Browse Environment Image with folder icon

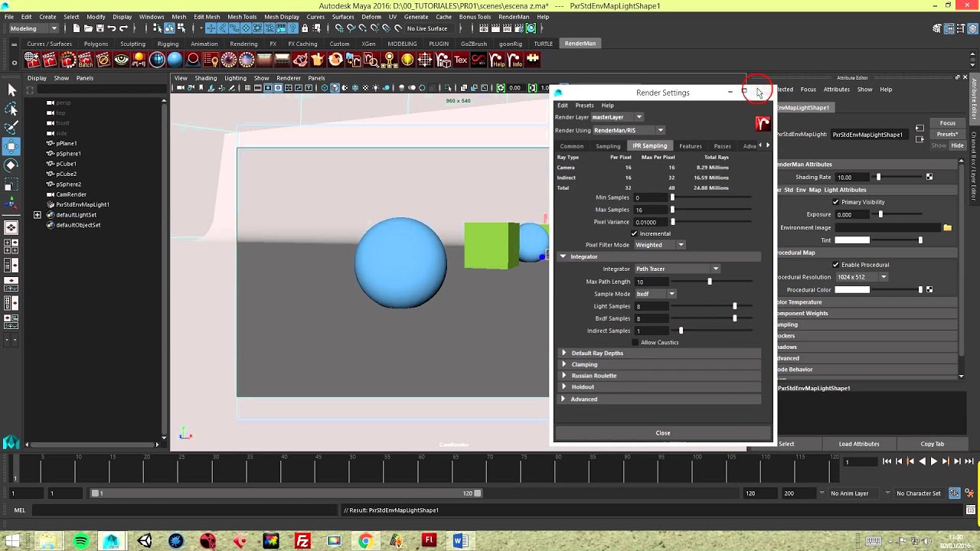[947, 228]
